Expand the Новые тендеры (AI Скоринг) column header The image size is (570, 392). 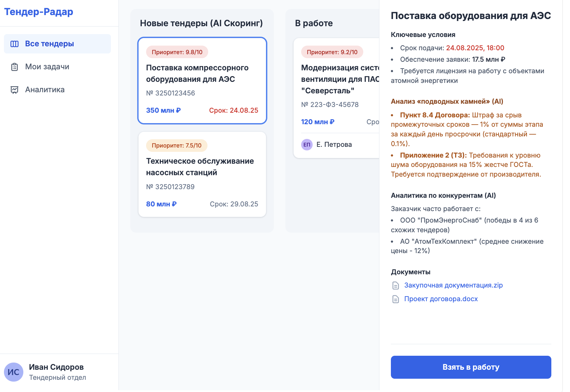[201, 23]
